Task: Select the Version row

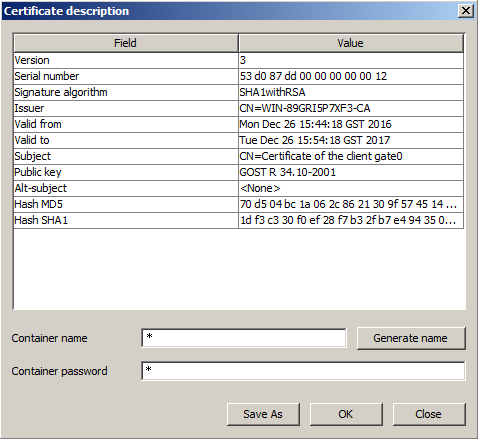Action: coord(238,60)
